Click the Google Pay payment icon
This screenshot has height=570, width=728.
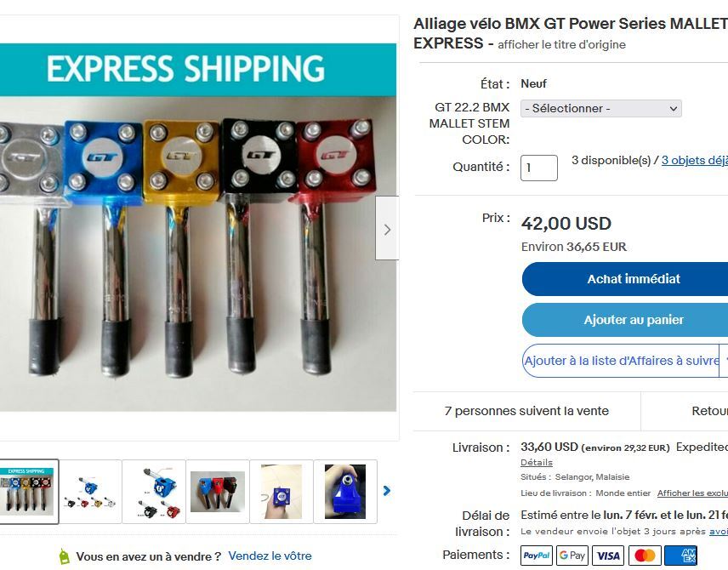pyautogui.click(x=572, y=556)
